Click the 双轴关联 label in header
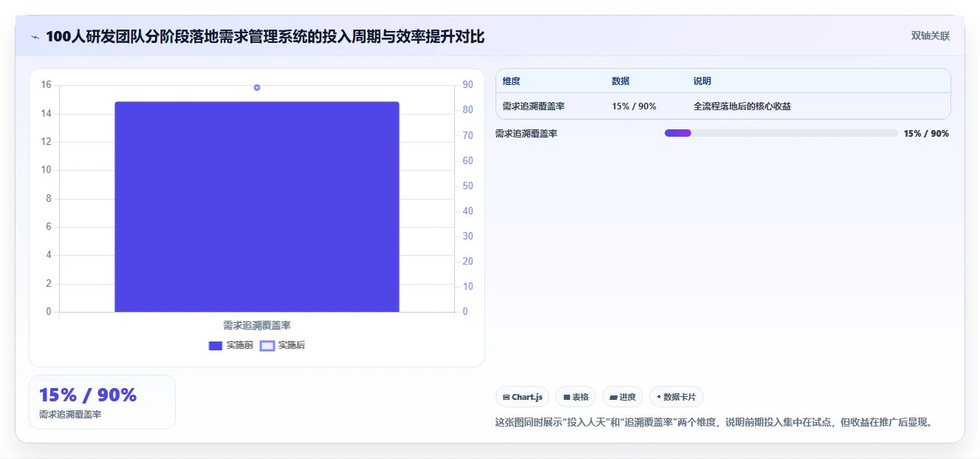 point(931,35)
